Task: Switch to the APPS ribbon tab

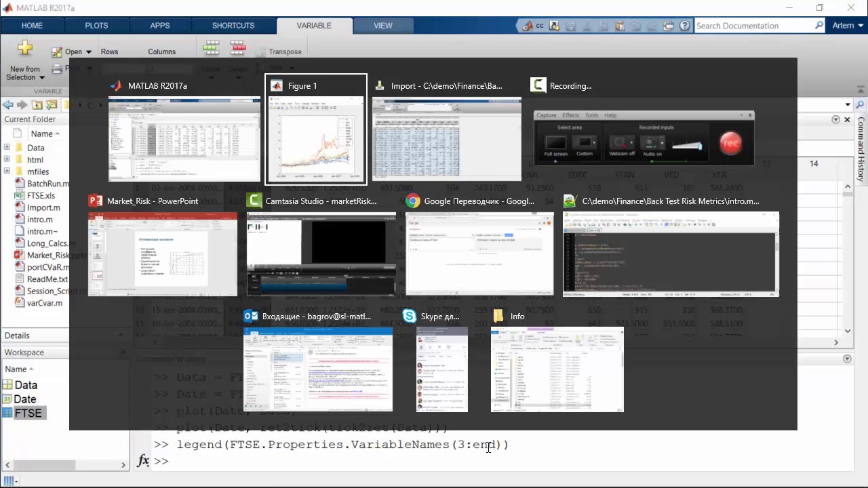Action: [x=160, y=26]
